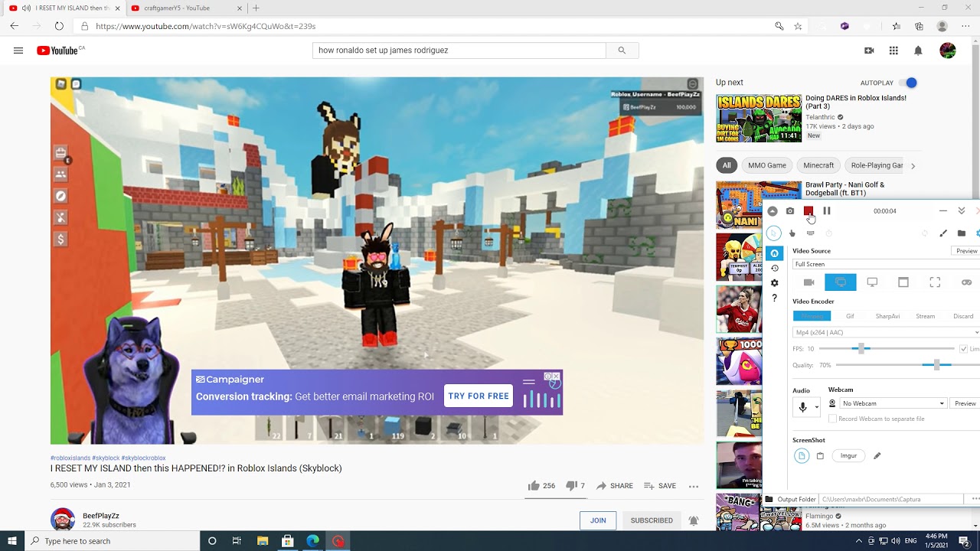Select single Screen video source icon
The width and height of the screenshot is (980, 551).
872,282
